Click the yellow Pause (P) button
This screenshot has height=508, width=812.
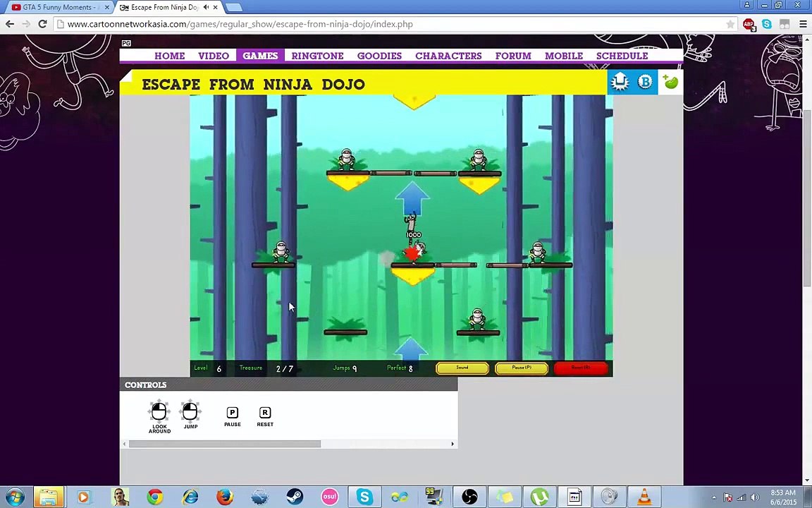[522, 368]
